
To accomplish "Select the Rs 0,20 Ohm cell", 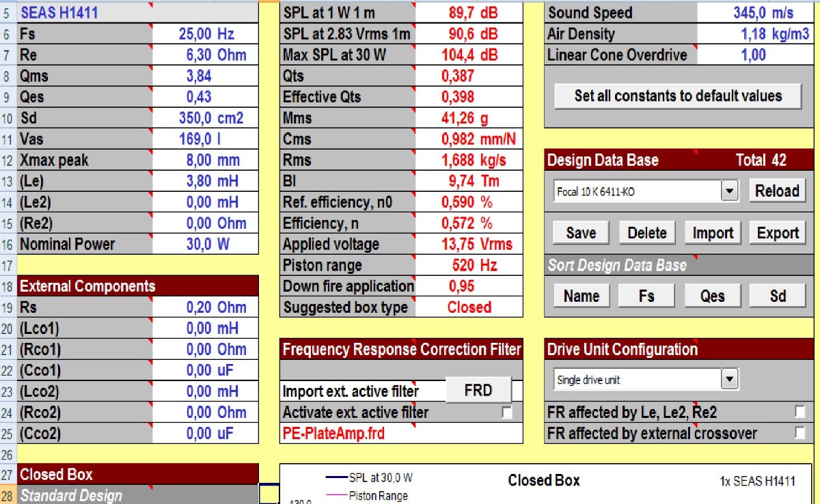I will click(x=206, y=307).
